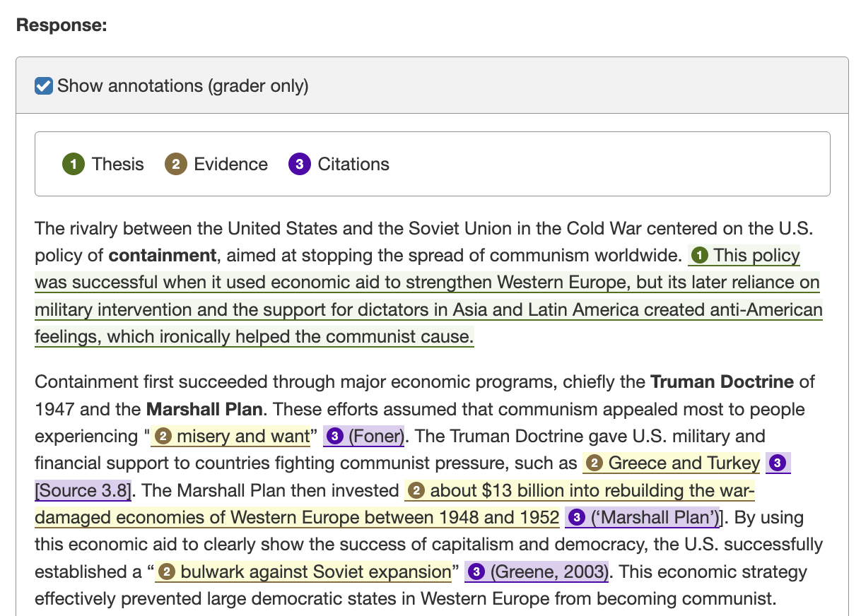Toggle the Show annotations checkbox
861x616 pixels.
tap(44, 86)
